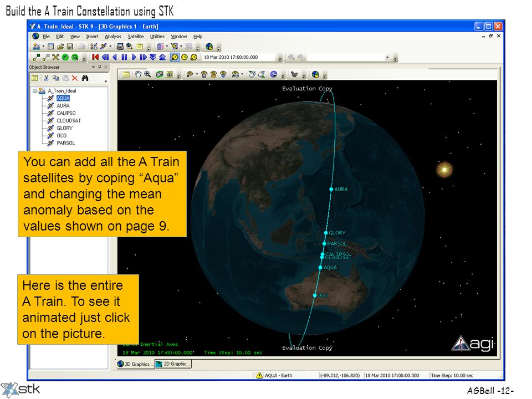Viewport: 532px width, 399px height.
Task: Toggle Real-time animation mode clock icon
Action: pyautogui.click(x=184, y=57)
